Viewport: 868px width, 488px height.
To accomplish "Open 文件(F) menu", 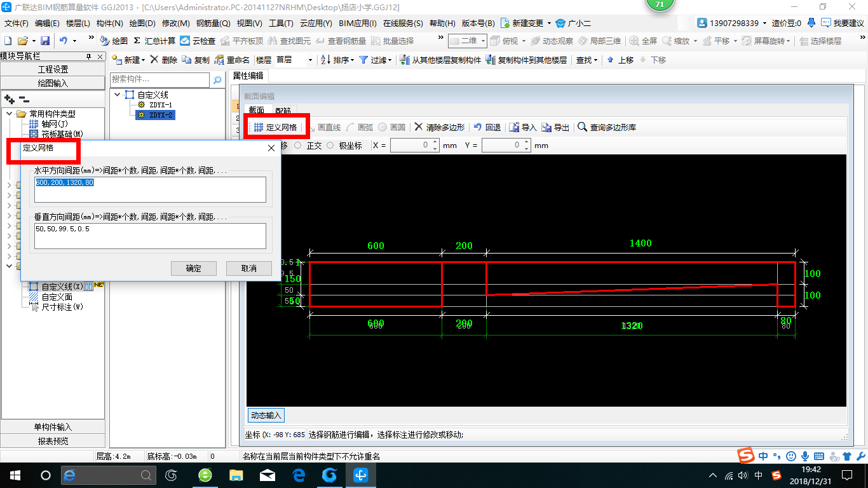I will click(x=16, y=24).
